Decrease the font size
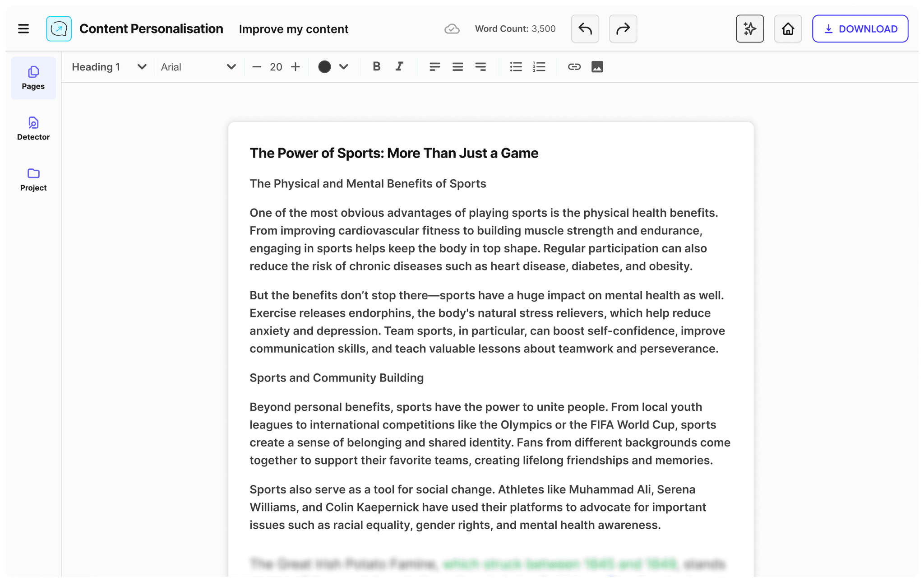 point(257,67)
